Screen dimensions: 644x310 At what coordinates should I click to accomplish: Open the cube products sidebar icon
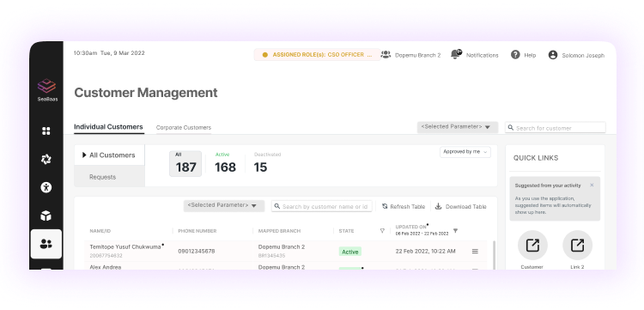pyautogui.click(x=46, y=216)
